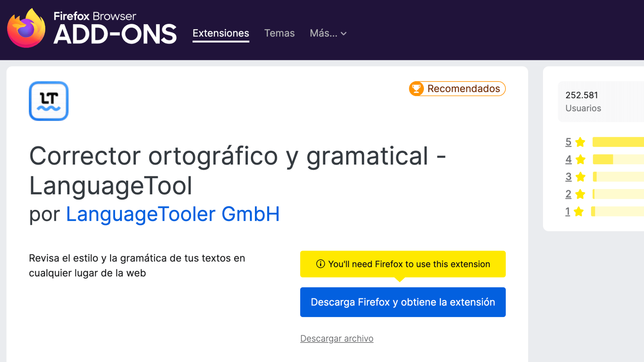644x362 pixels.
Task: Click the Corrector ortográfico y gramatical title
Action: point(237,171)
